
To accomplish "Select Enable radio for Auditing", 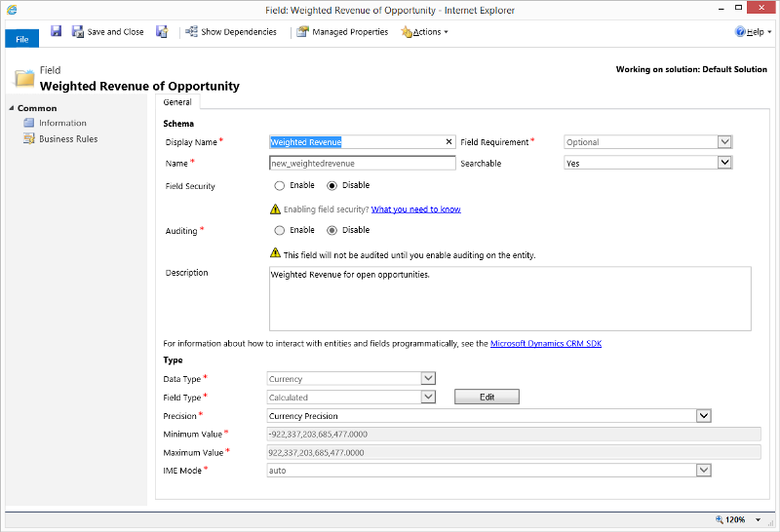I will tap(280, 230).
